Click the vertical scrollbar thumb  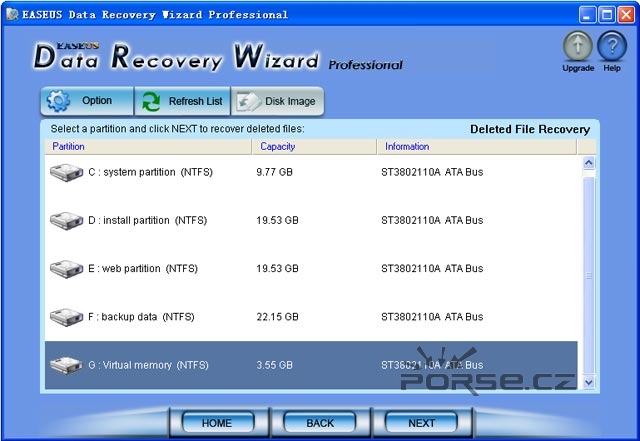(x=589, y=276)
